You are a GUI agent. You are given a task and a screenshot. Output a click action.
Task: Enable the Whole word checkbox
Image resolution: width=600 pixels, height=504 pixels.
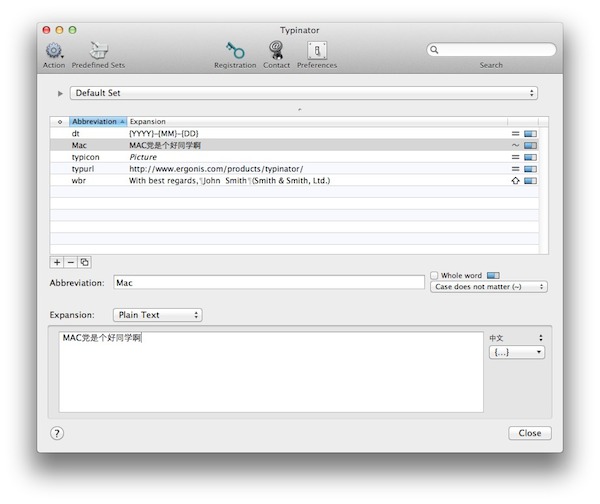434,276
